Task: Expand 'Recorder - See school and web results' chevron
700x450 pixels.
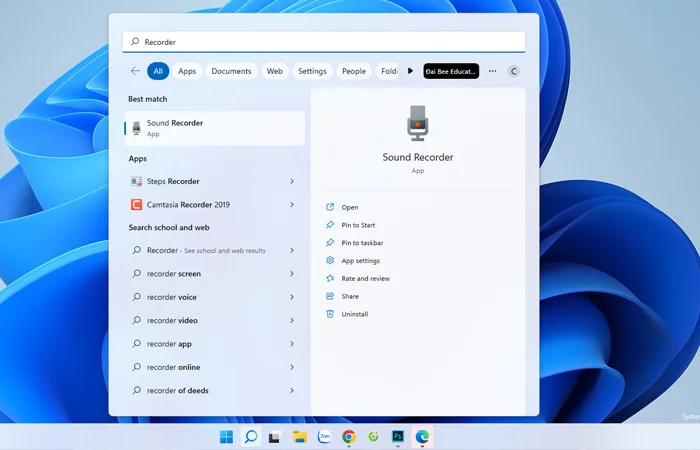Action: [292, 250]
